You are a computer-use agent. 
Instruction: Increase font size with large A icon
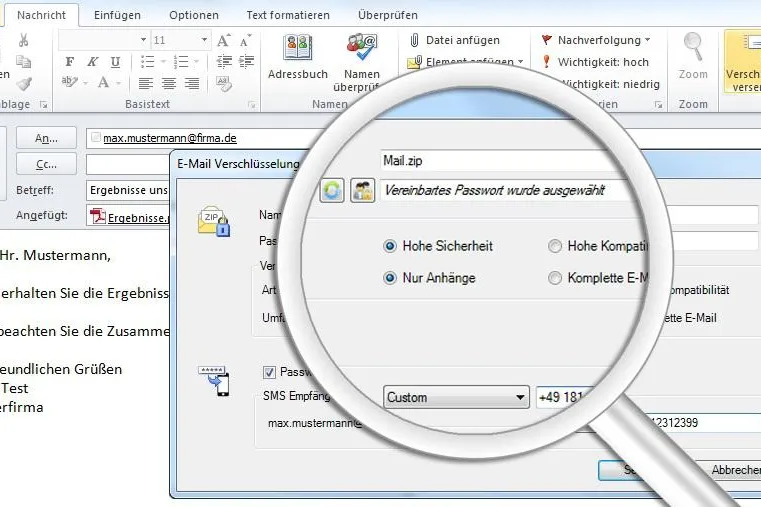pyautogui.click(x=223, y=40)
